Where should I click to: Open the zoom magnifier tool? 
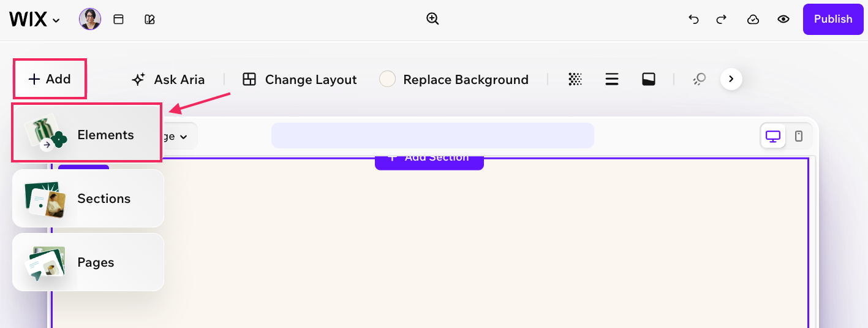click(x=432, y=19)
